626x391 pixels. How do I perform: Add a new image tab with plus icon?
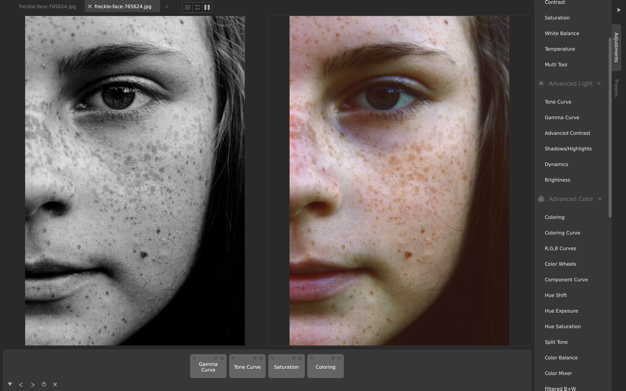167,6
